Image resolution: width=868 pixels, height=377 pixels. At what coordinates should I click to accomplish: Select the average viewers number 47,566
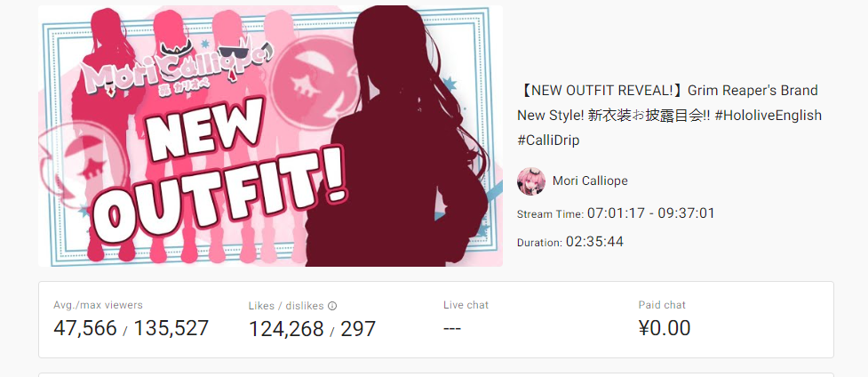85,328
